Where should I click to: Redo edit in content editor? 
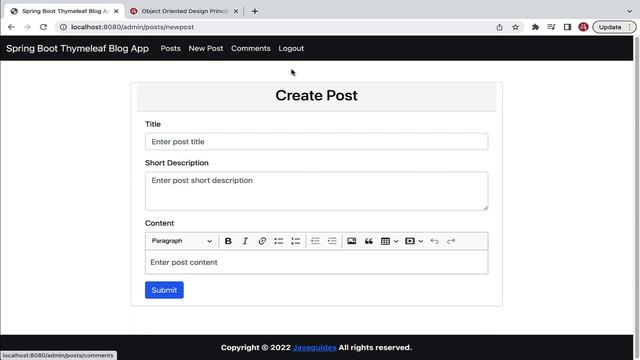(451, 241)
